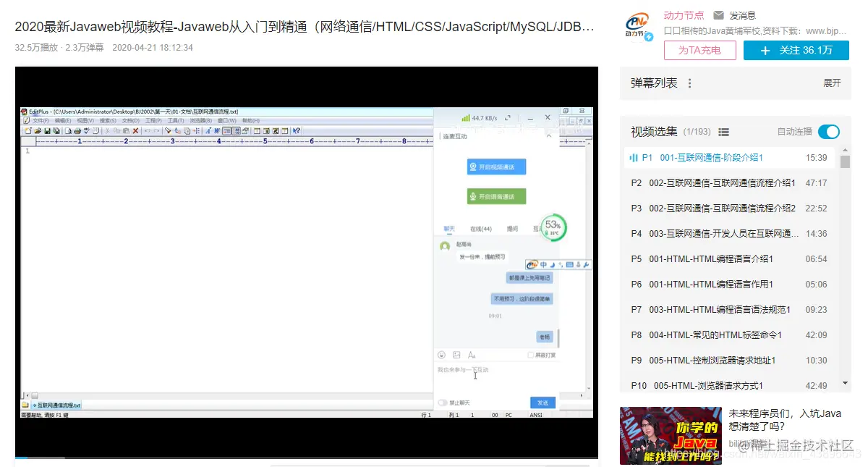Click the New file icon in EditPlus toolbar
The height and width of the screenshot is (467, 868).
pos(28,131)
